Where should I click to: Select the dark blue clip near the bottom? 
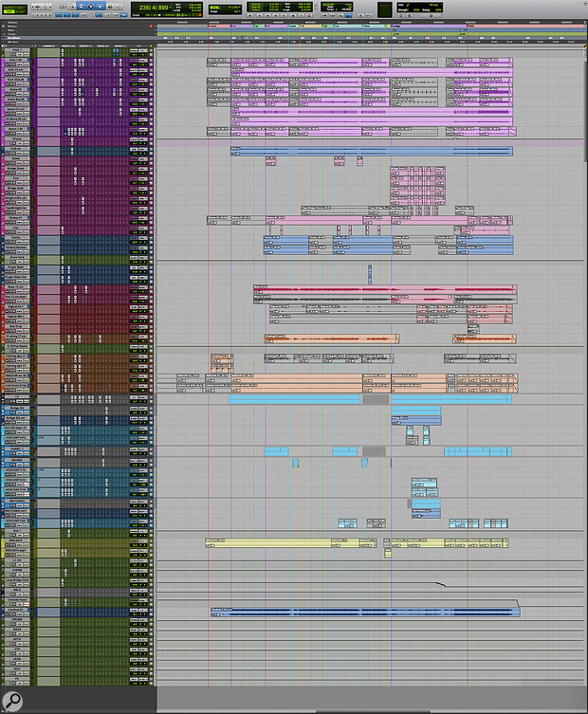(365, 612)
